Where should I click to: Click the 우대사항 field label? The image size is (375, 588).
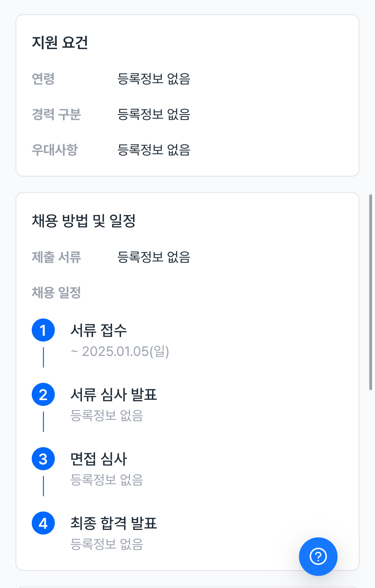point(55,150)
